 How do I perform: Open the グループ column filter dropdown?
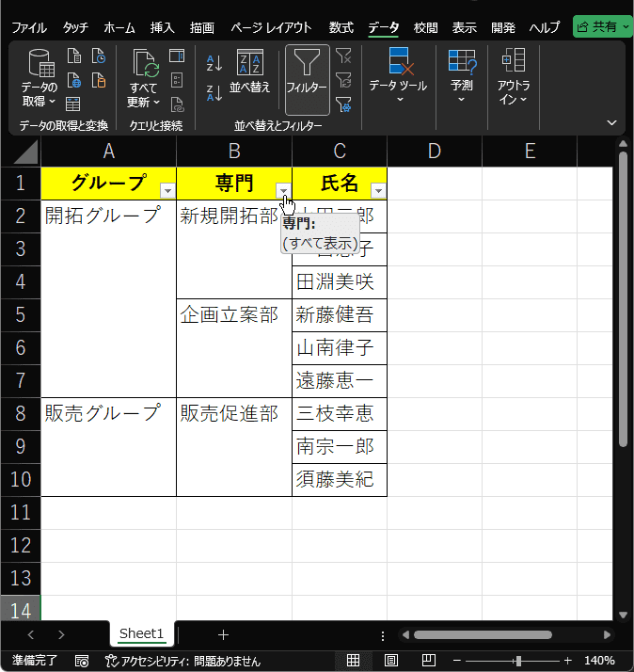(167, 191)
